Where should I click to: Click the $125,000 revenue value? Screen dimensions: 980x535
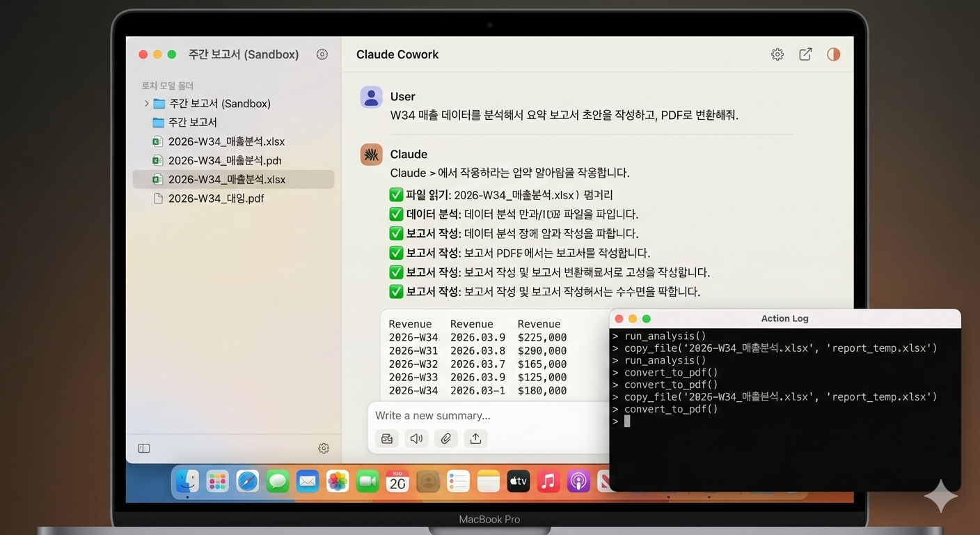click(542, 378)
